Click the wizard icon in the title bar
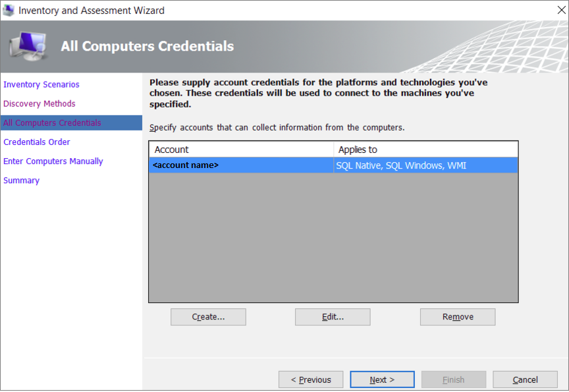 point(9,11)
